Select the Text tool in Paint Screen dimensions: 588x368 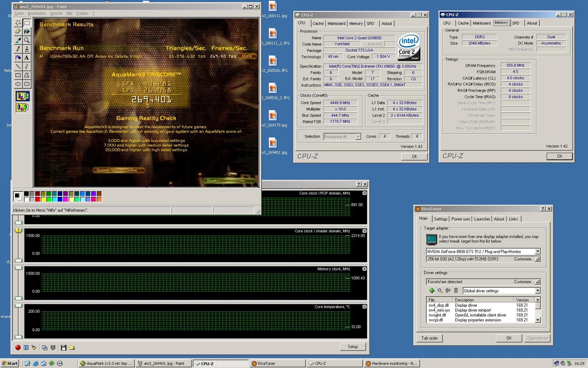(27, 58)
